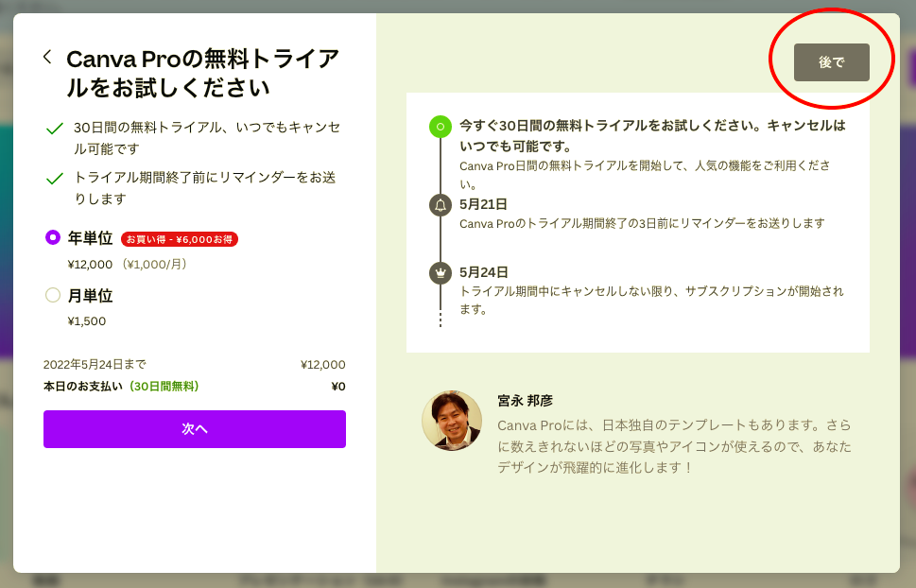The image size is (916, 588).
Task: Click the (¥1,000/月) yearly price breakdown
Action: tap(151, 265)
